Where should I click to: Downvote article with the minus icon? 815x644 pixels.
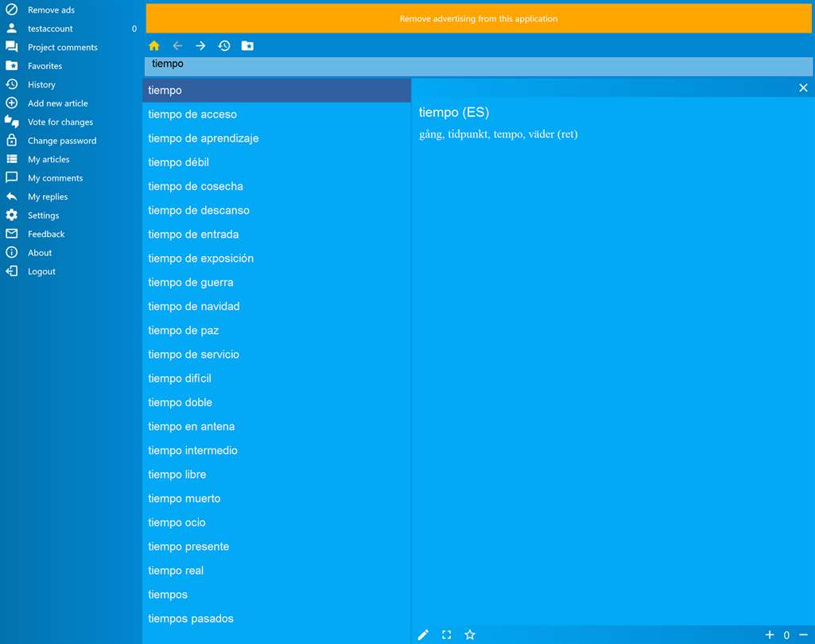pyautogui.click(x=803, y=634)
